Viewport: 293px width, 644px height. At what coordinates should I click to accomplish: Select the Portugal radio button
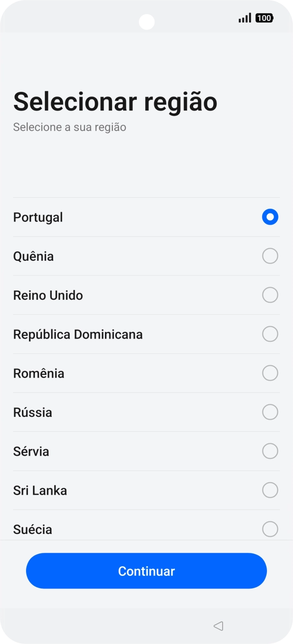coord(270,217)
